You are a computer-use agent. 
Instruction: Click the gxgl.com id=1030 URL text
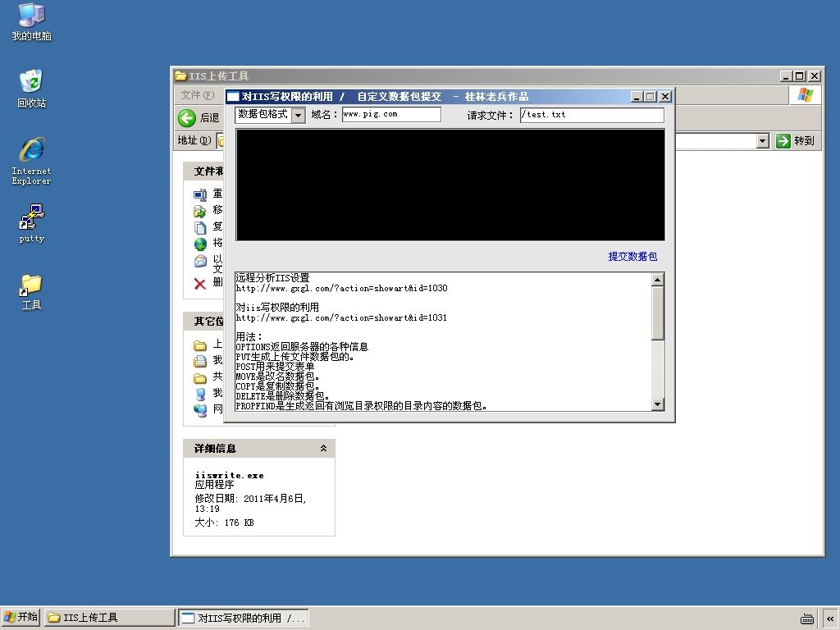(x=342, y=288)
